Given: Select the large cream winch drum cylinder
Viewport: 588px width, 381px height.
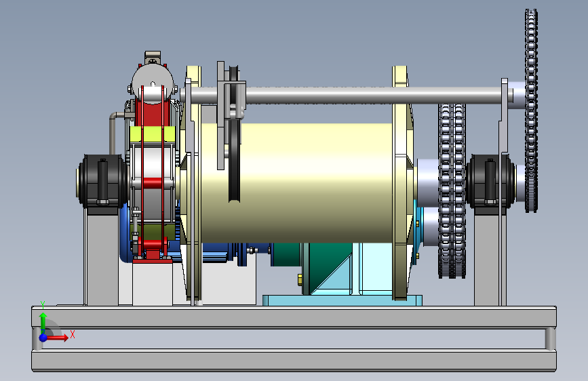Looking at the screenshot, I should [x=315, y=183].
